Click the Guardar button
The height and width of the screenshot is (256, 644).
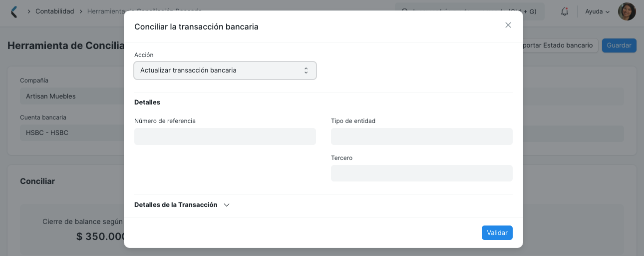pos(619,45)
